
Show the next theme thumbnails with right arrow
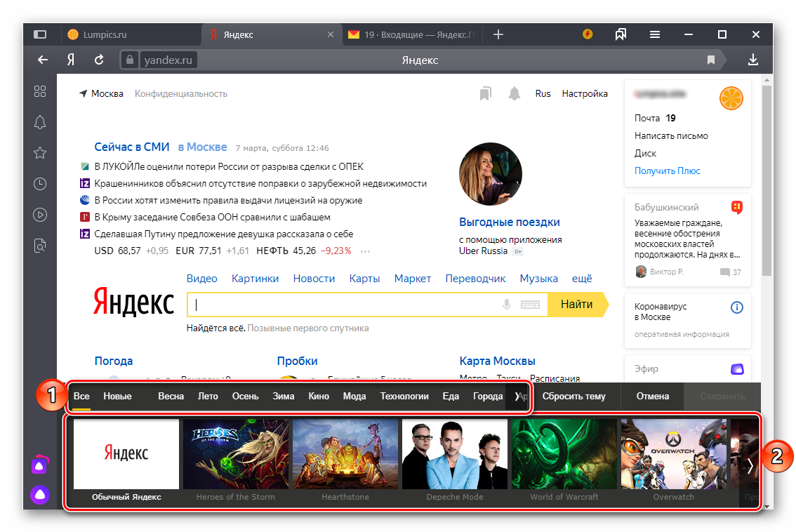pyautogui.click(x=750, y=465)
